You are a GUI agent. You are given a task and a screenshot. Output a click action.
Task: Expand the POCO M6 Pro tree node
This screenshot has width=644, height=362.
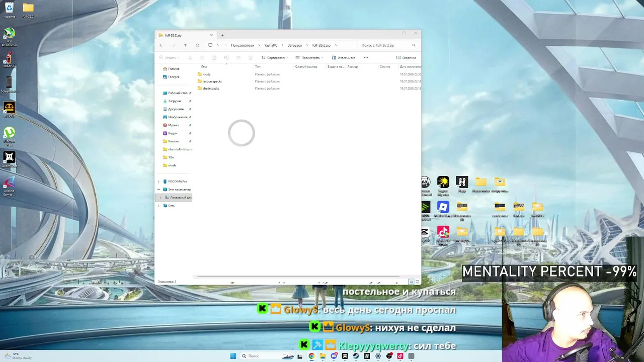pos(158,182)
